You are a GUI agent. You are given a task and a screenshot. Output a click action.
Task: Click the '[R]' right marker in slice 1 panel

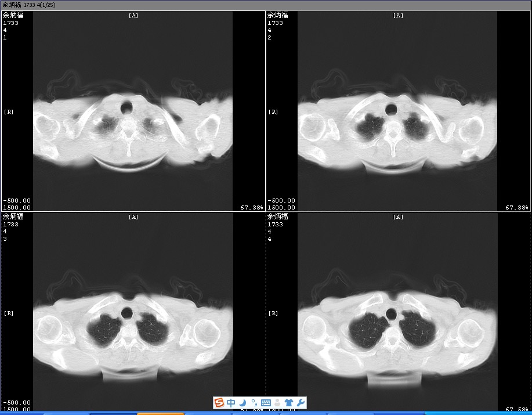[x=9, y=111]
